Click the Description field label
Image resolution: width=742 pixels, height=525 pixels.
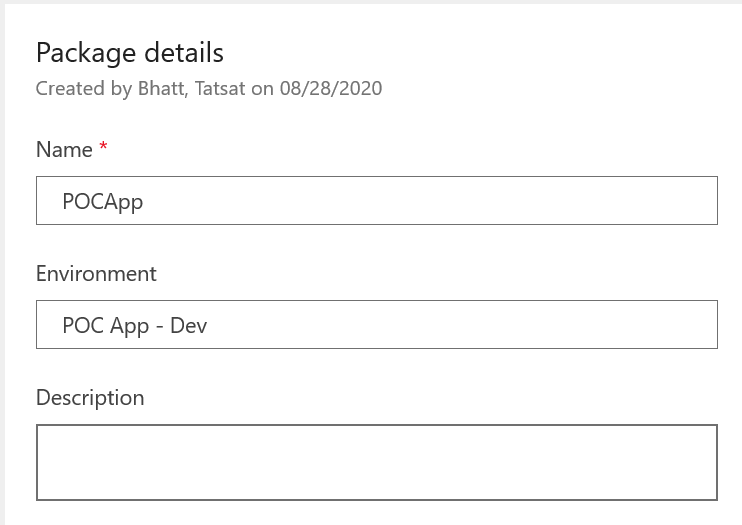[x=90, y=398]
